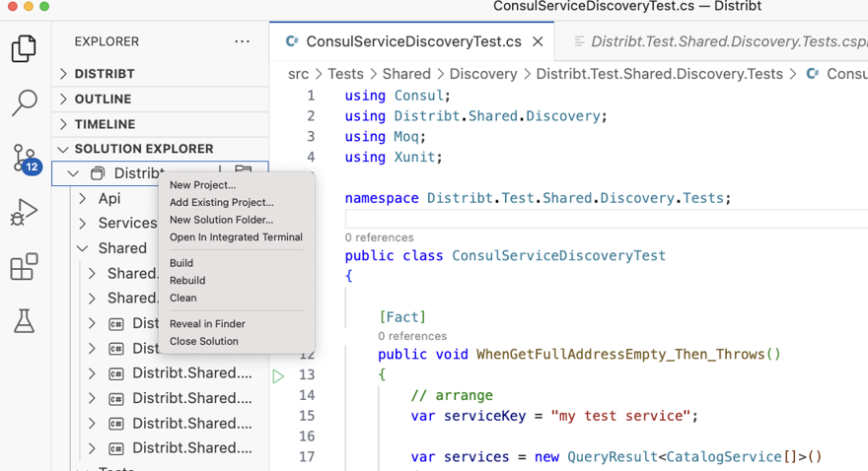
Task: Click 0 references above WhenGetFullAddressEmpty_Then_Throws
Action: [x=412, y=336]
